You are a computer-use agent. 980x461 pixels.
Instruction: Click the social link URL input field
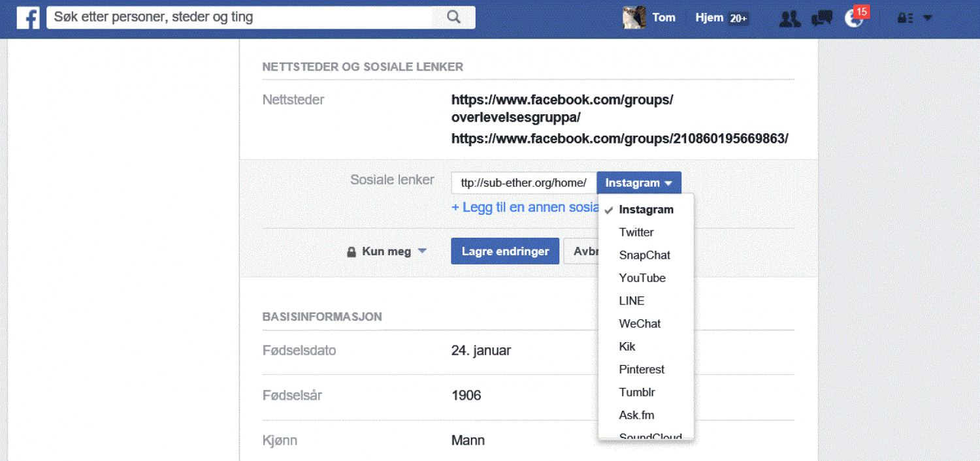coord(523,183)
